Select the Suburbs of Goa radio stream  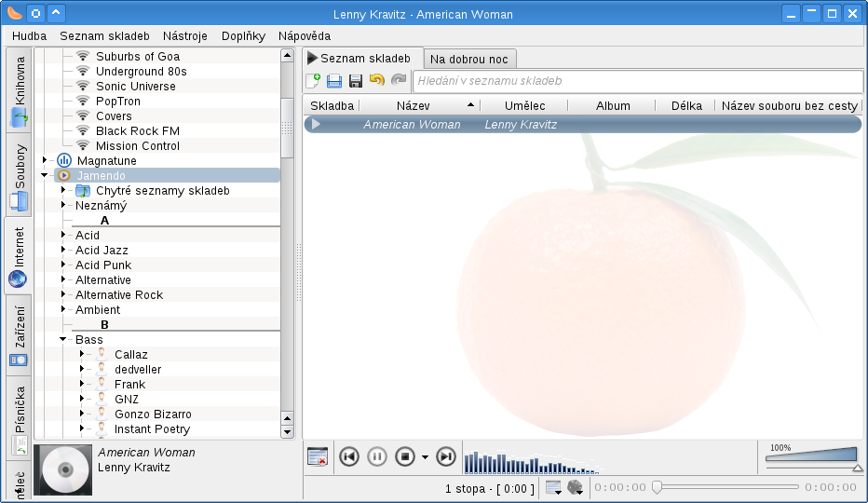(x=137, y=57)
